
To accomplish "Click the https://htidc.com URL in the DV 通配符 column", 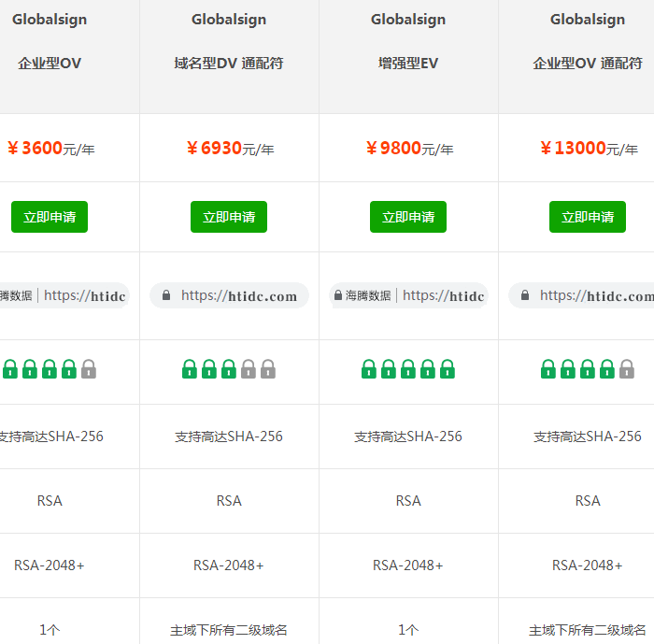I will [239, 295].
